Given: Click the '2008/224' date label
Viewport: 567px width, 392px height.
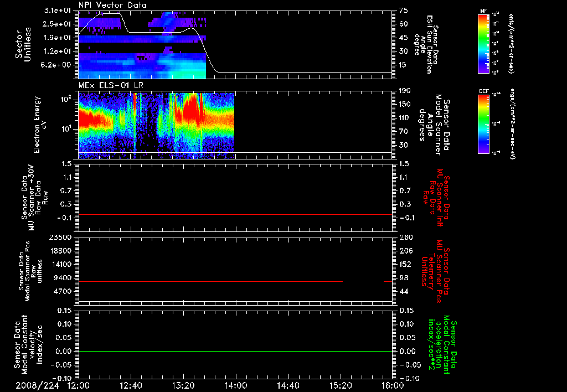Looking at the screenshot, I should coord(37,385).
